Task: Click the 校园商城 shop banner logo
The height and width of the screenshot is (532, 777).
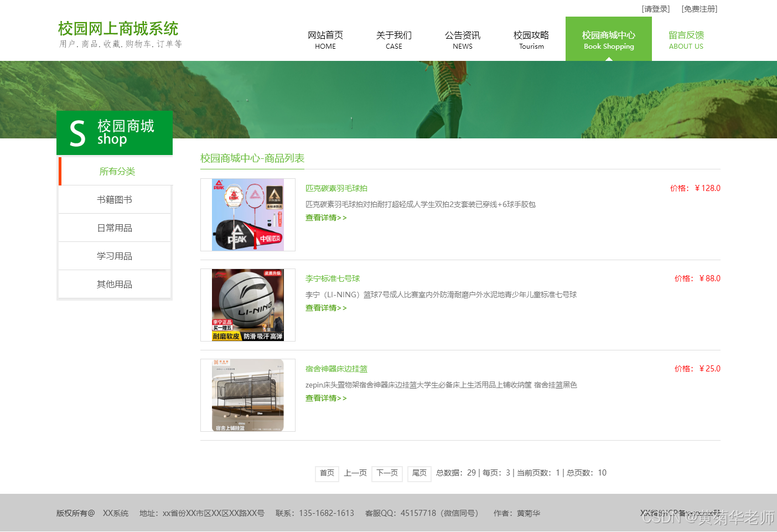Action: coord(115,133)
